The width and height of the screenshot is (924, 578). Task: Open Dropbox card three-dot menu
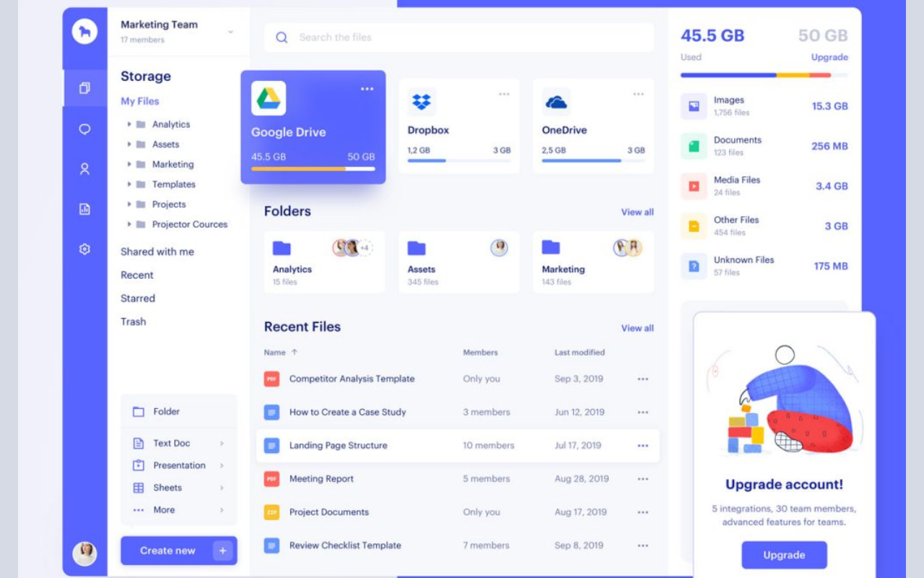pos(504,94)
